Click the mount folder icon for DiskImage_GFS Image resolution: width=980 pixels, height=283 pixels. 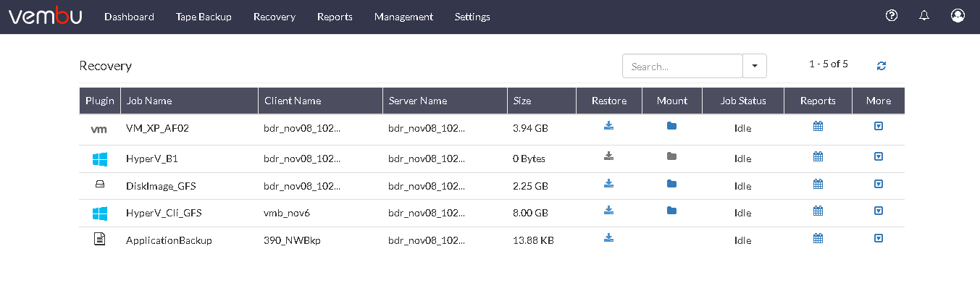(671, 184)
